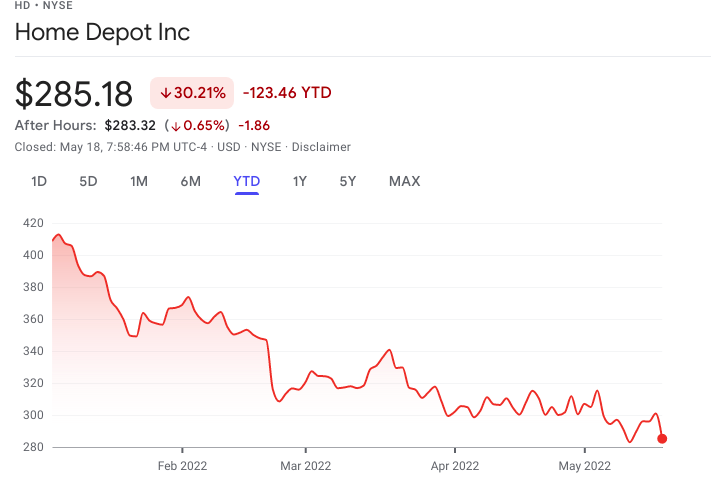The image size is (711, 496).
Task: Select the 5D time range tab
Action: (x=88, y=181)
